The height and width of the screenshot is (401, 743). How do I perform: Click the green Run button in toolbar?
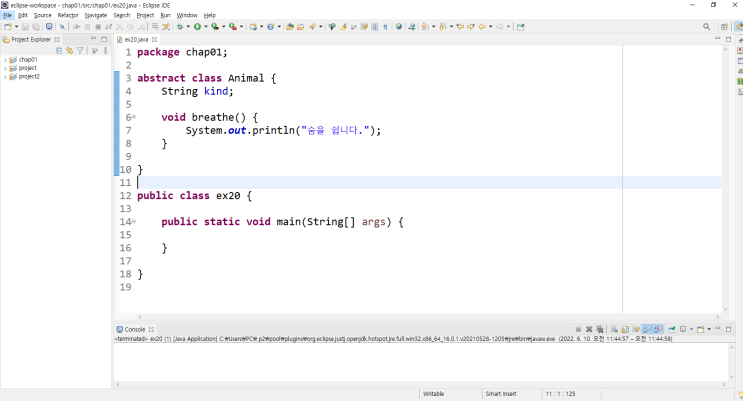pyautogui.click(x=197, y=27)
